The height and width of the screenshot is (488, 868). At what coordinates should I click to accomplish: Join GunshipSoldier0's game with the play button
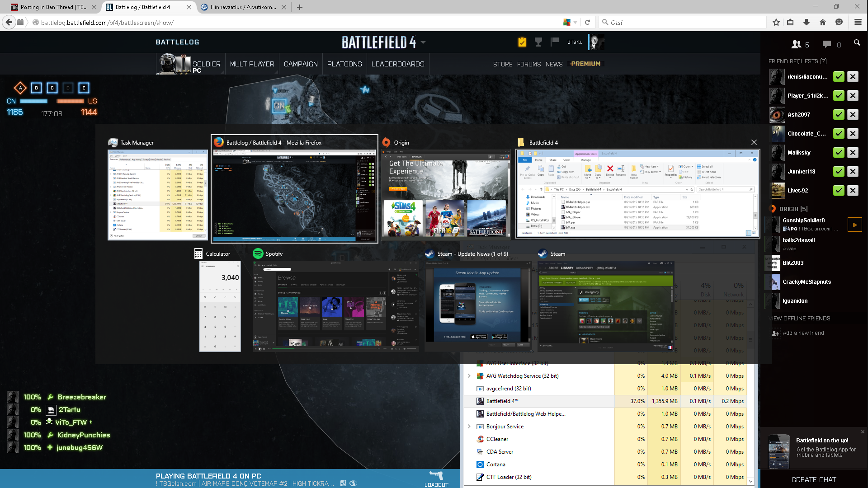pyautogui.click(x=854, y=225)
